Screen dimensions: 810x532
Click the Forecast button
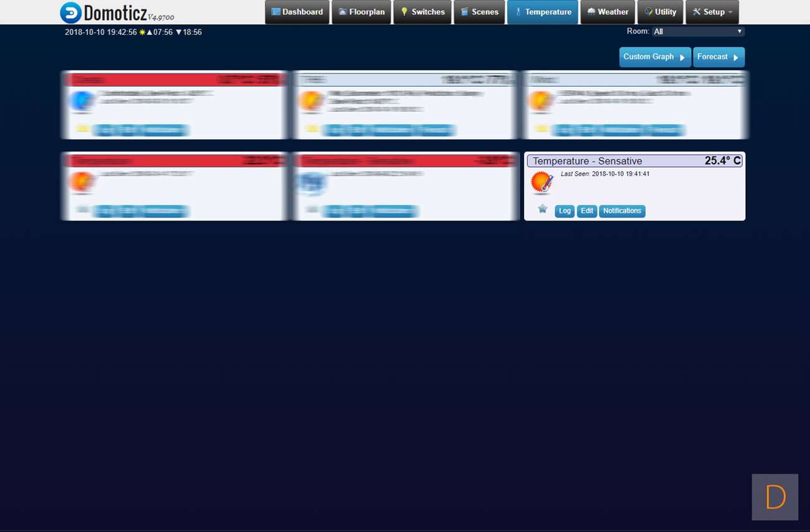(x=719, y=57)
